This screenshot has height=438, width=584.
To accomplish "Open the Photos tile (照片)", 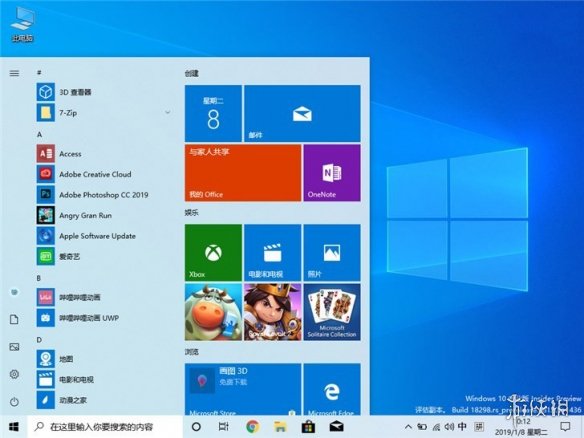I will (x=332, y=253).
